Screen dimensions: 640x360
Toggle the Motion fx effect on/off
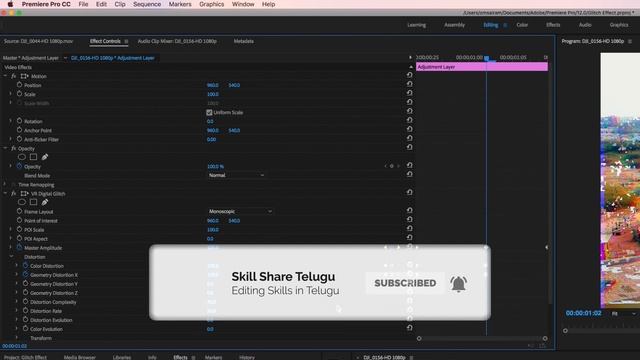[13, 76]
